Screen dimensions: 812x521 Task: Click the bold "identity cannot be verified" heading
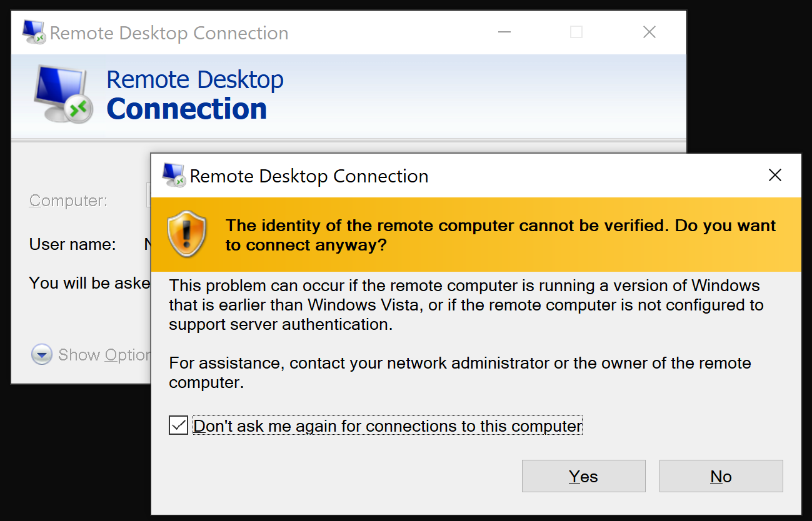coord(500,235)
